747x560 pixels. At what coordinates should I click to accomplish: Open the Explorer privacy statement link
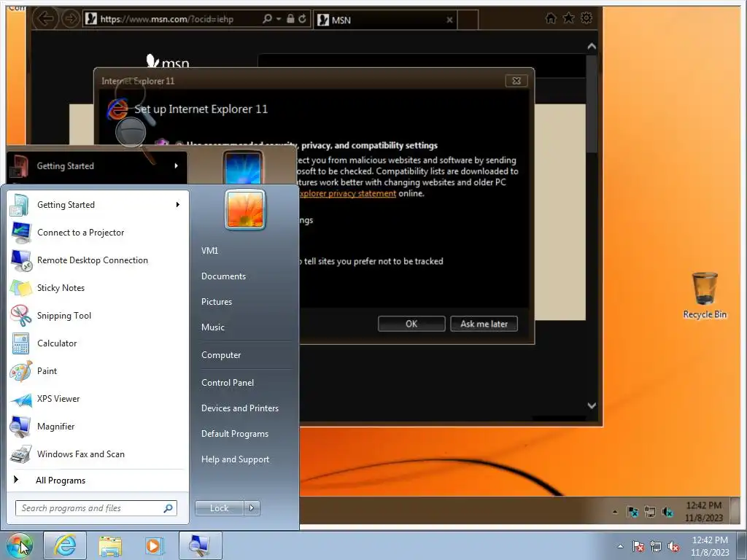[347, 193]
